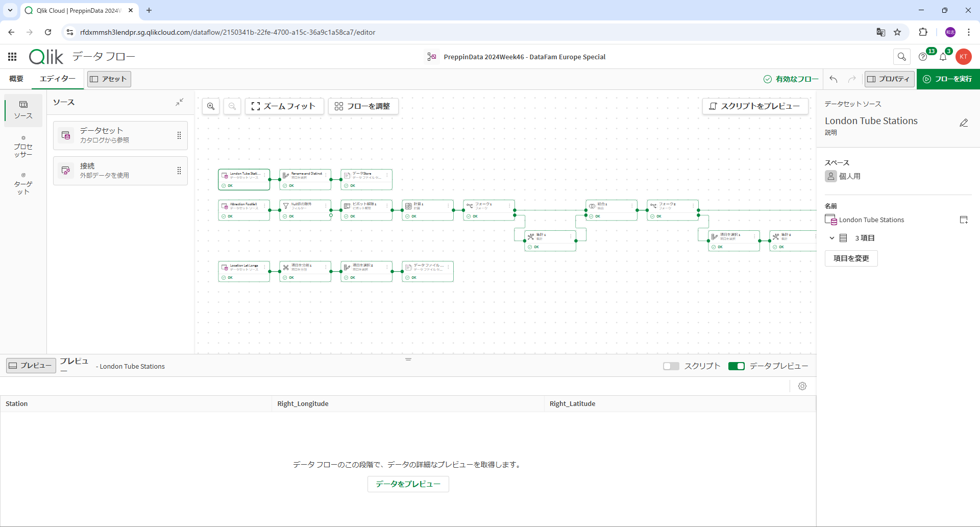Click the ズームフィット button
The height and width of the screenshot is (527, 980).
click(x=284, y=106)
